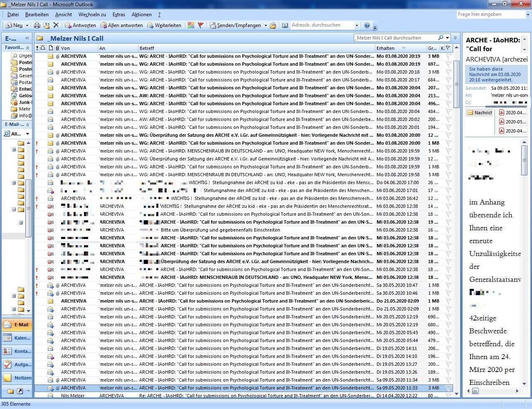Delete the selected message with the X icon
Viewport: 532px width, 409px height.
56,25
